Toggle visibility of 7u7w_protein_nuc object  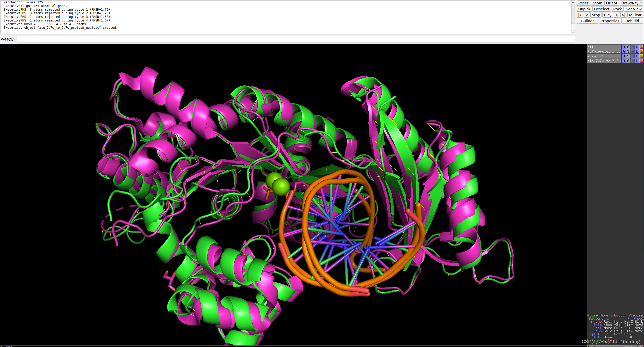[x=604, y=51]
